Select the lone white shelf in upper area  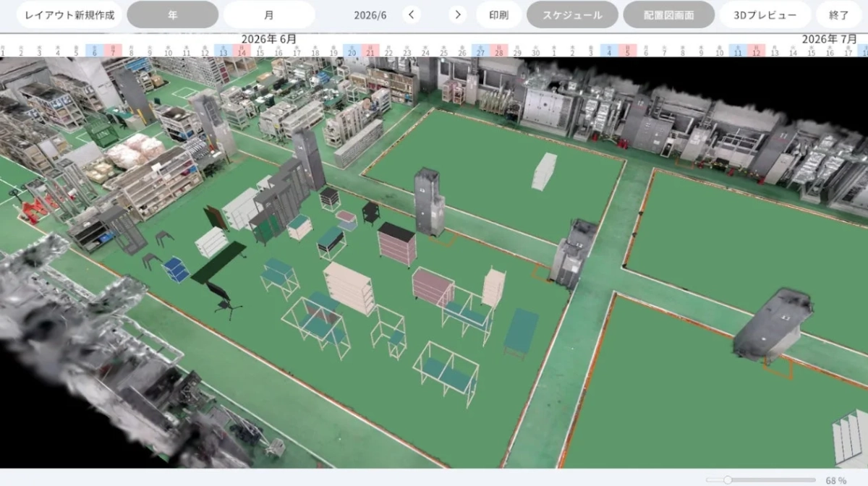click(543, 171)
